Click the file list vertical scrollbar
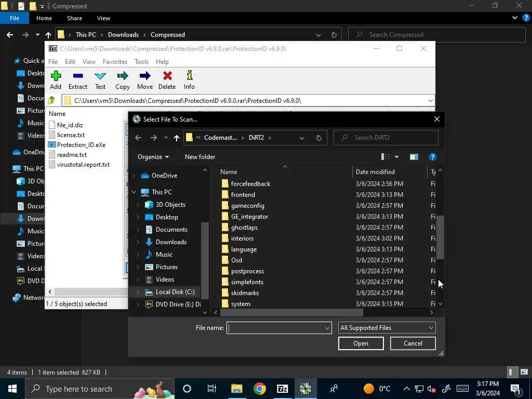 click(440, 237)
